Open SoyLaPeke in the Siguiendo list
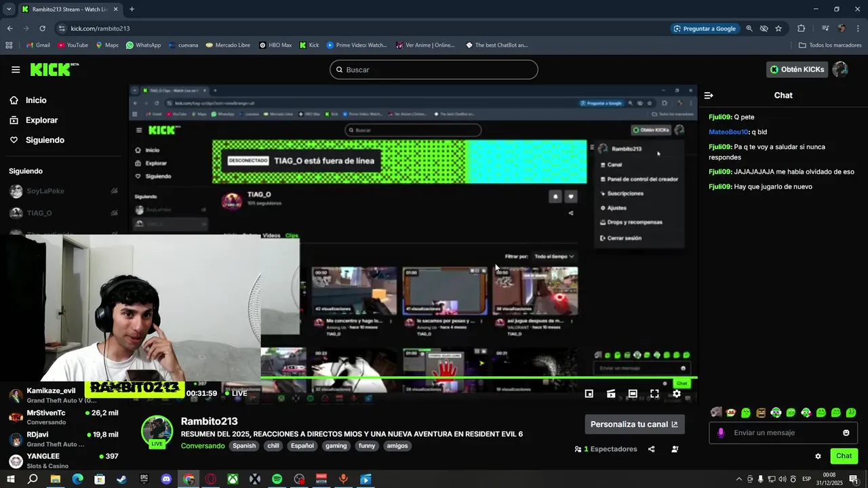Image resolution: width=868 pixels, height=488 pixels. (64, 191)
